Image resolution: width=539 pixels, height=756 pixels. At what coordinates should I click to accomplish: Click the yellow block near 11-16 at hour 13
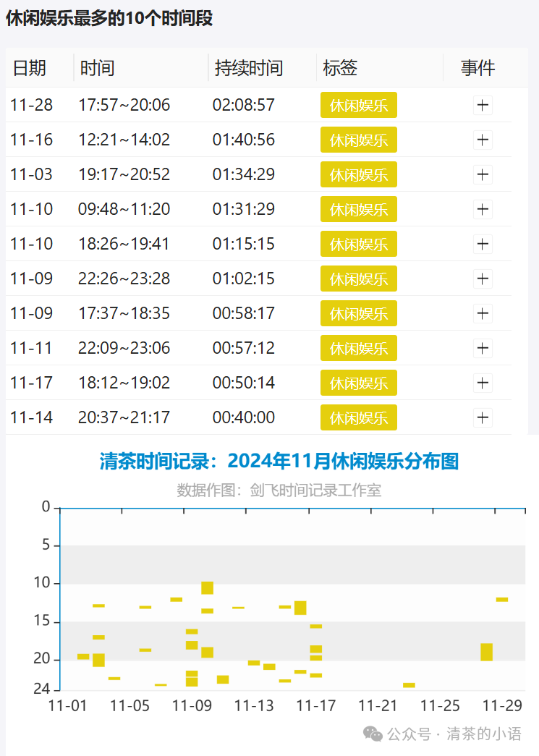coord(300,608)
